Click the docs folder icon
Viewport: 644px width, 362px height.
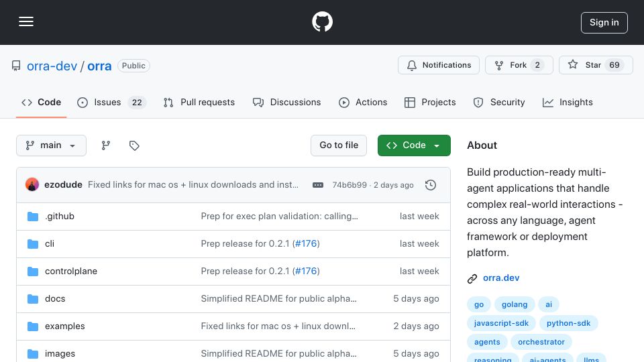coord(33,299)
